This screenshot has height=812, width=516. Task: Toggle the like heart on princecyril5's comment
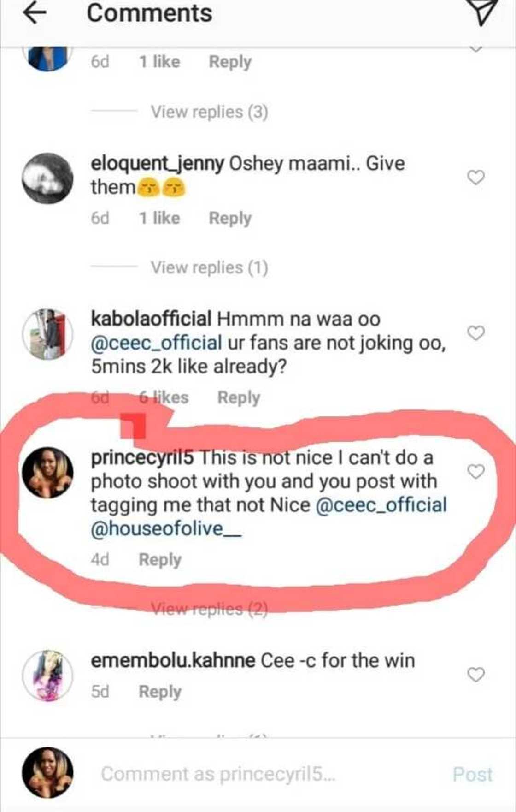click(x=476, y=472)
